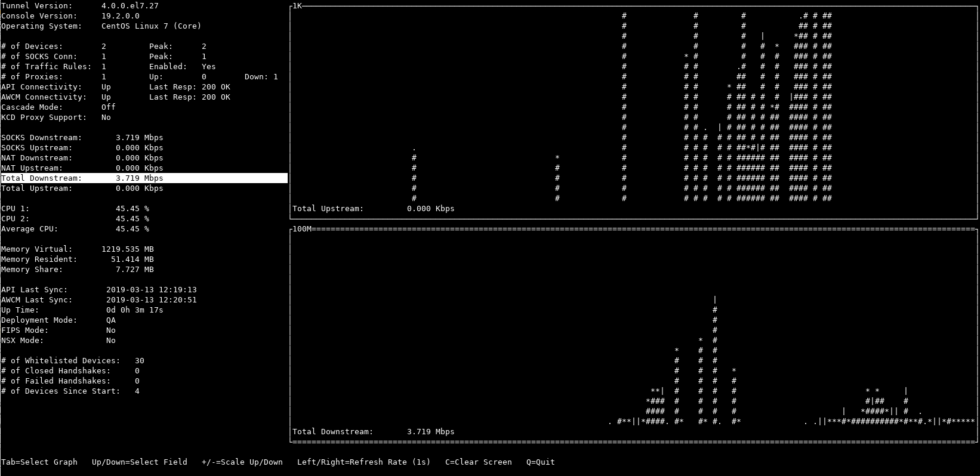Click the deployment mode value "QA"
This screenshot has height=476, width=980.
[111, 320]
